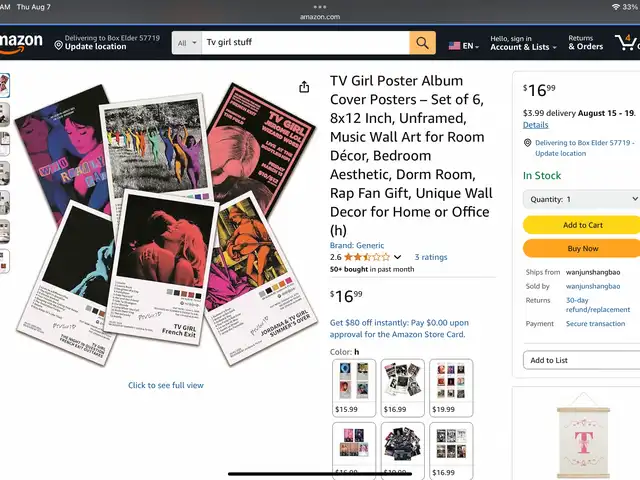Click the Buy Now button
Image resolution: width=640 pixels, height=480 pixels.
coord(582,249)
